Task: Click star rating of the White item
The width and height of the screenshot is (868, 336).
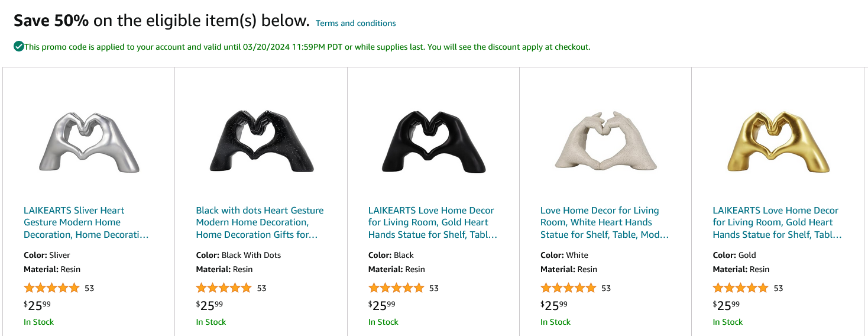Action: coord(568,288)
